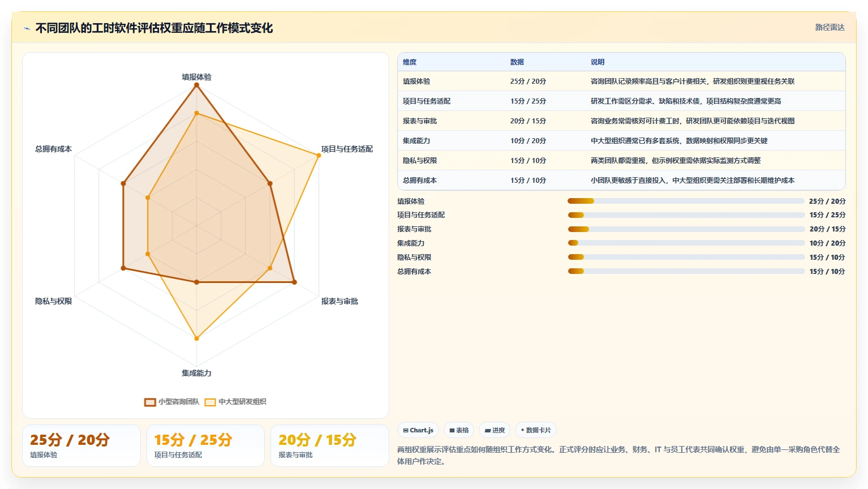Open the 20分 / 15分 报表与审批 stat card

329,446
